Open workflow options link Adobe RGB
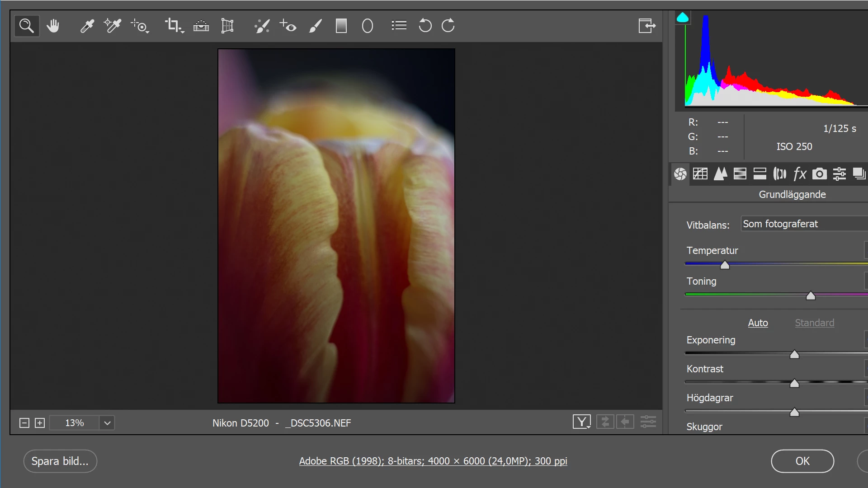Viewport: 868px width, 488px height. click(x=433, y=461)
